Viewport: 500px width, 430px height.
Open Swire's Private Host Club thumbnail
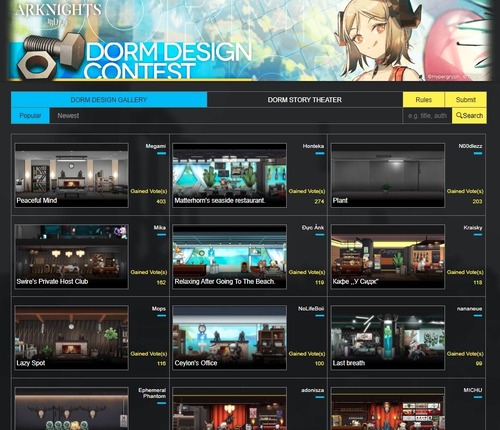[x=71, y=256]
